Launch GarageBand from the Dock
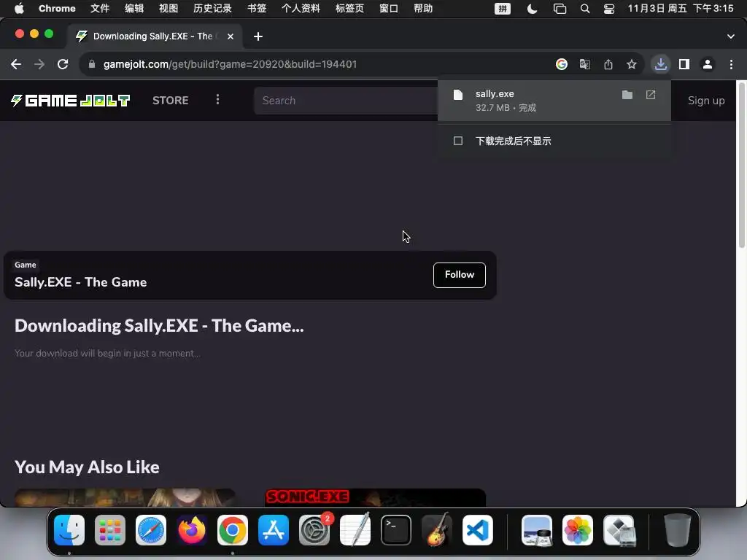The height and width of the screenshot is (560, 747). (437, 530)
